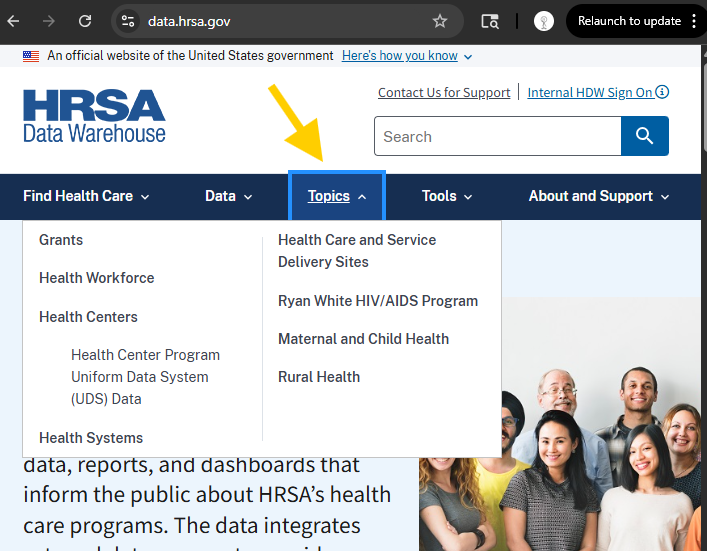Bookmark page using star icon

[x=440, y=21]
